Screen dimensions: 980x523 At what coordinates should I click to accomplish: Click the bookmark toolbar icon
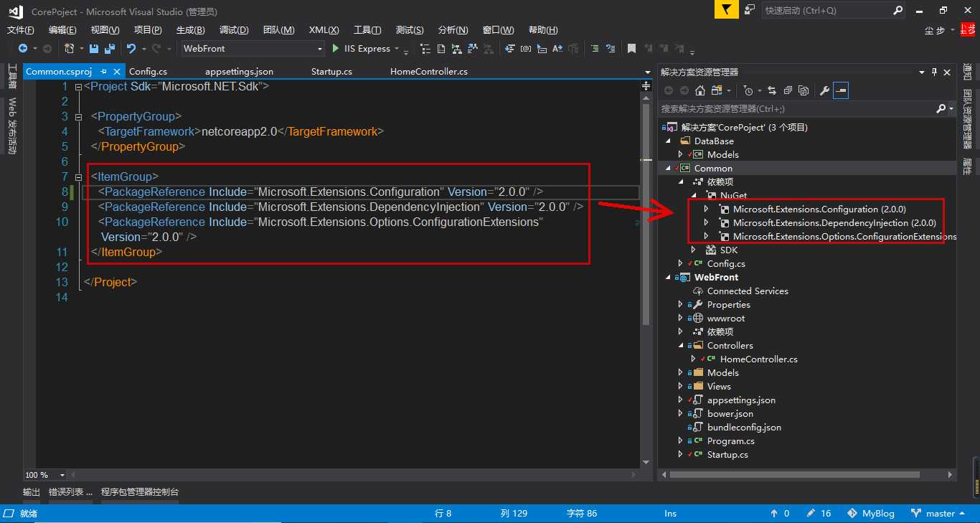tap(631, 49)
